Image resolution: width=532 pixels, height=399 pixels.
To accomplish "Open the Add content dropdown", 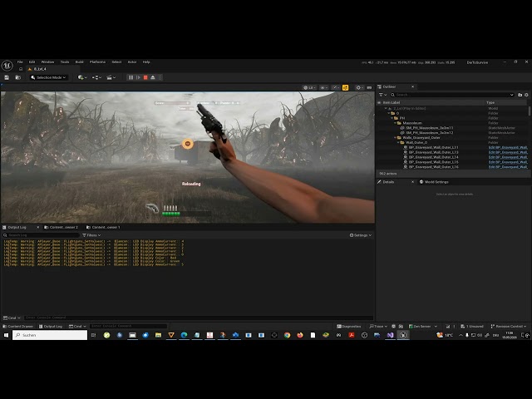I will click(82, 77).
